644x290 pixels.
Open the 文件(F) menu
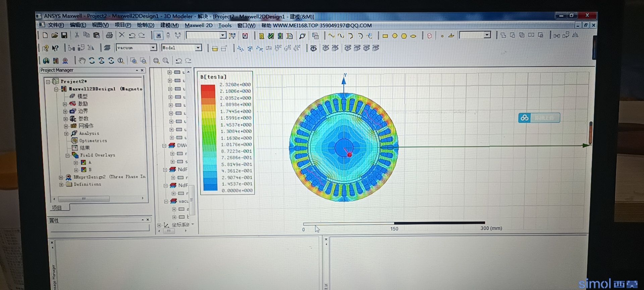coord(56,25)
